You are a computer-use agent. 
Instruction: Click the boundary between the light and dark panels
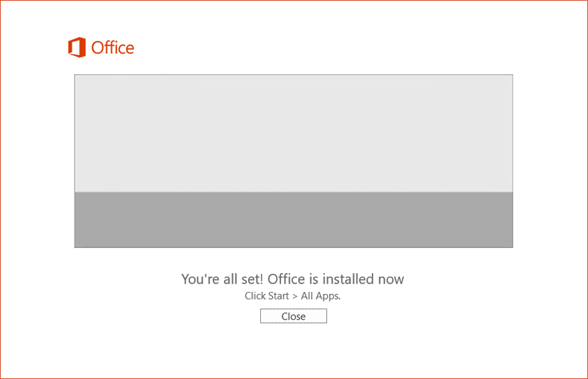293,192
